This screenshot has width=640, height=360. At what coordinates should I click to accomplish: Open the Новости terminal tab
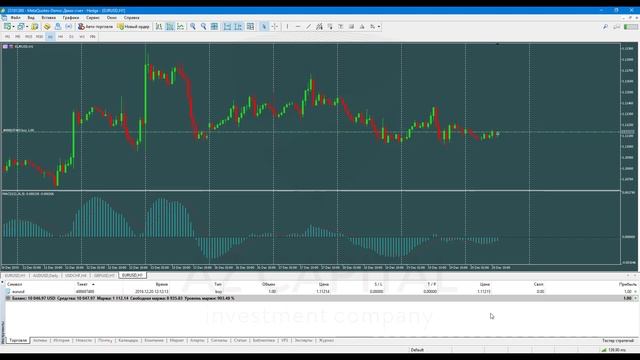(84, 340)
